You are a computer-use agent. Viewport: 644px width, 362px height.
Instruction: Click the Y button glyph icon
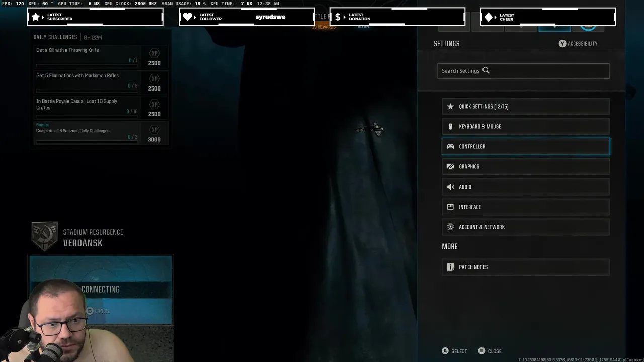click(x=562, y=44)
